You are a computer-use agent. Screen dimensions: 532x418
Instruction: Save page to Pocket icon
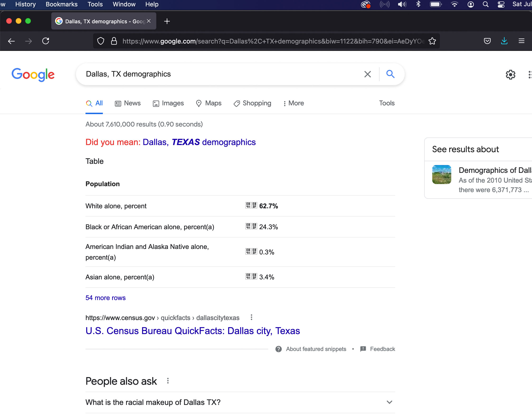coord(487,41)
